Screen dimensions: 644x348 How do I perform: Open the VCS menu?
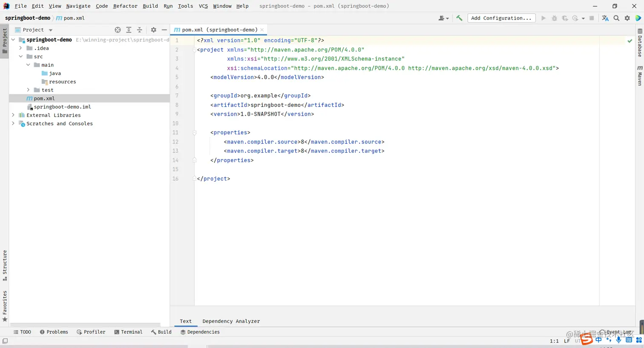tap(203, 6)
